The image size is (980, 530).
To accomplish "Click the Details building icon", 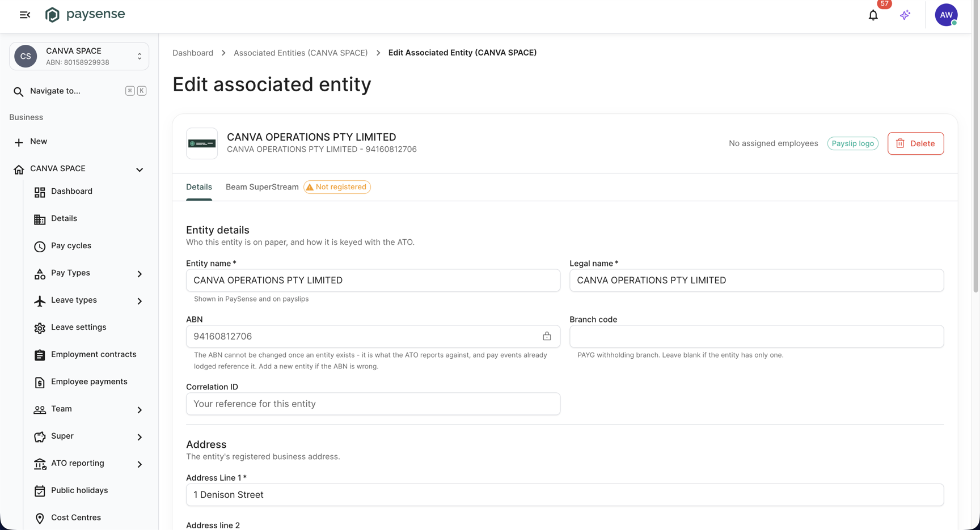I will pyautogui.click(x=40, y=219).
